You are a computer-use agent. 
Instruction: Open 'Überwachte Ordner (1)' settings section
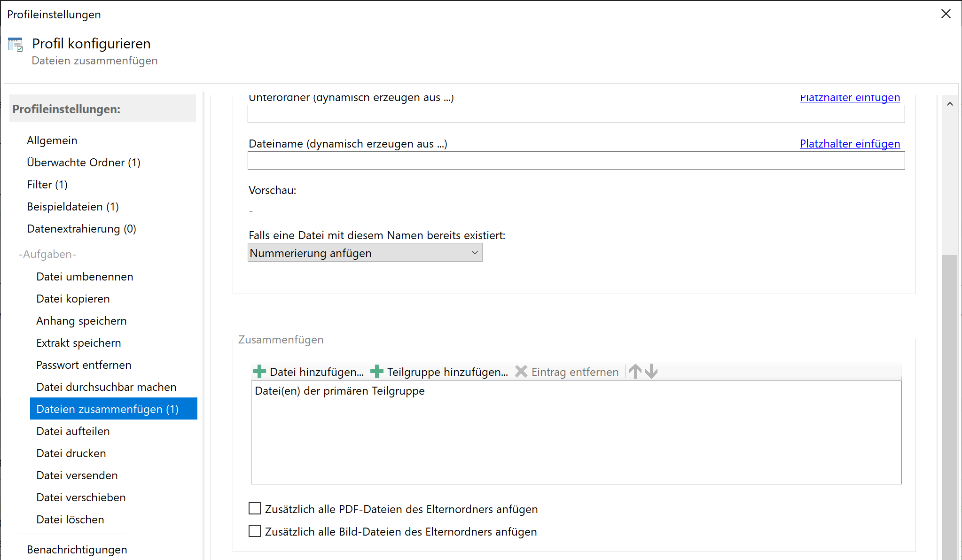tap(84, 162)
